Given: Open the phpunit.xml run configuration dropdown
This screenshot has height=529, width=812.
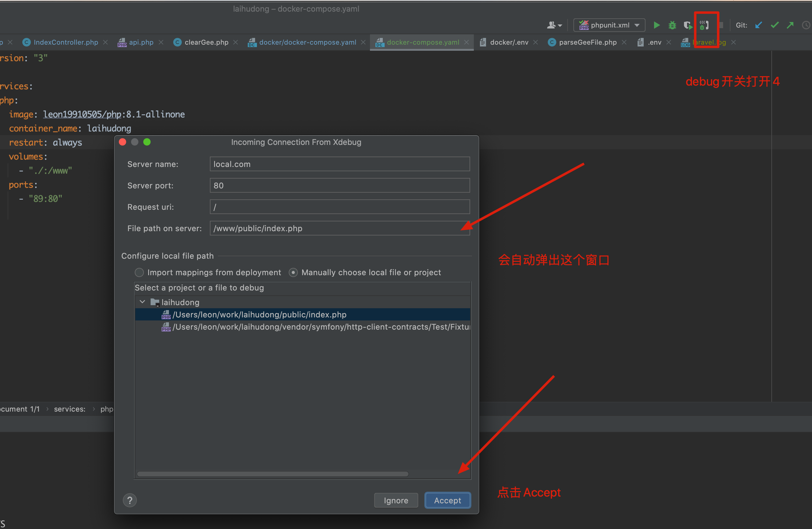Looking at the screenshot, I should coord(609,25).
